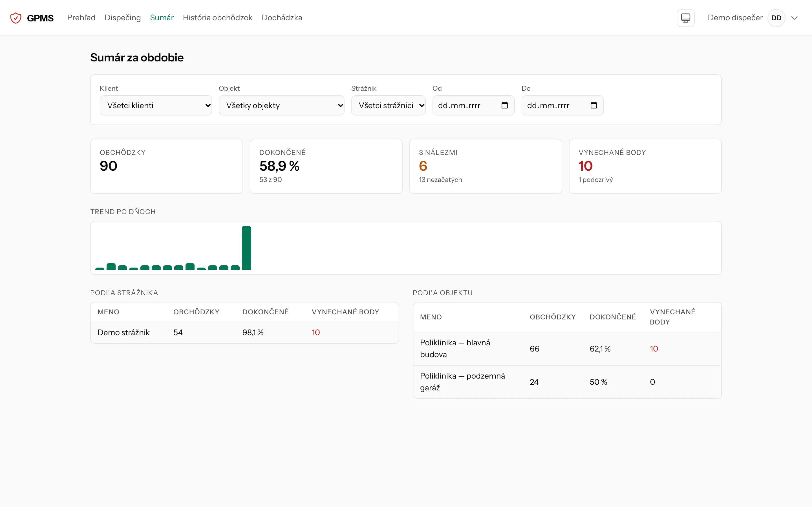Go to the Prehľad tab
This screenshot has width=812, height=507.
(x=81, y=18)
